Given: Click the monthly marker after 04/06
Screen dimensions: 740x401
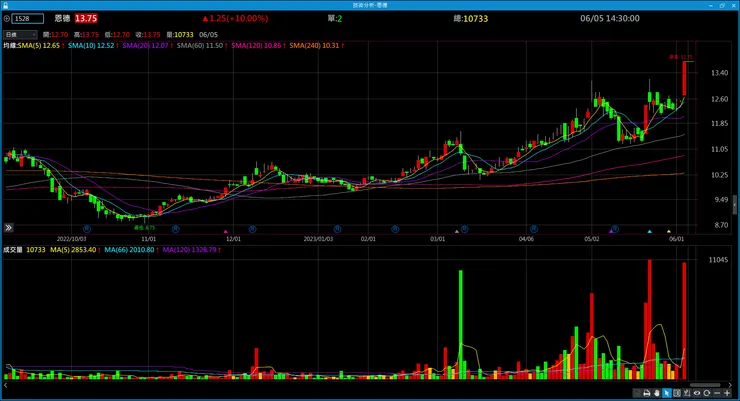Looking at the screenshot, I should (534, 229).
